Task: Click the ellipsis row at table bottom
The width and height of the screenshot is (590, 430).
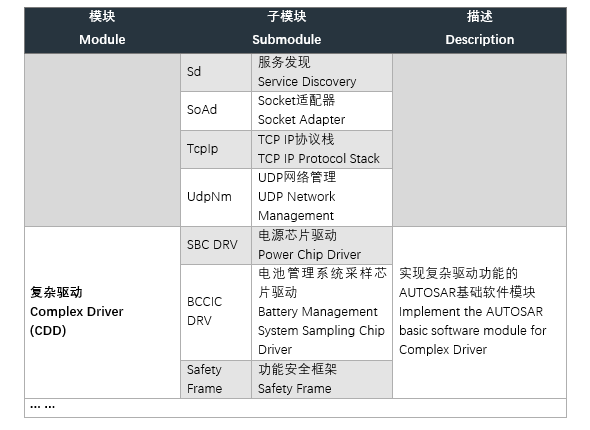Action: (x=295, y=408)
